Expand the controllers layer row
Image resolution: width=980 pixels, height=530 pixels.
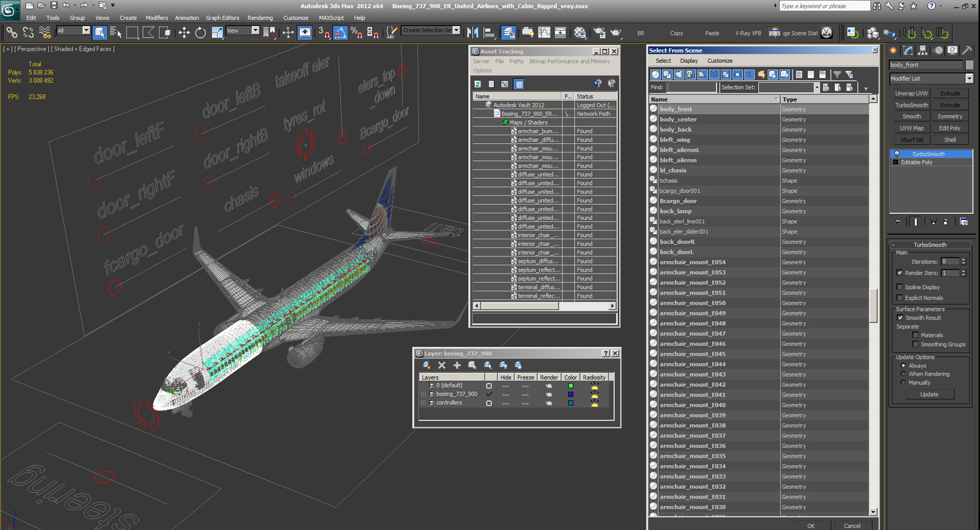tap(423, 403)
